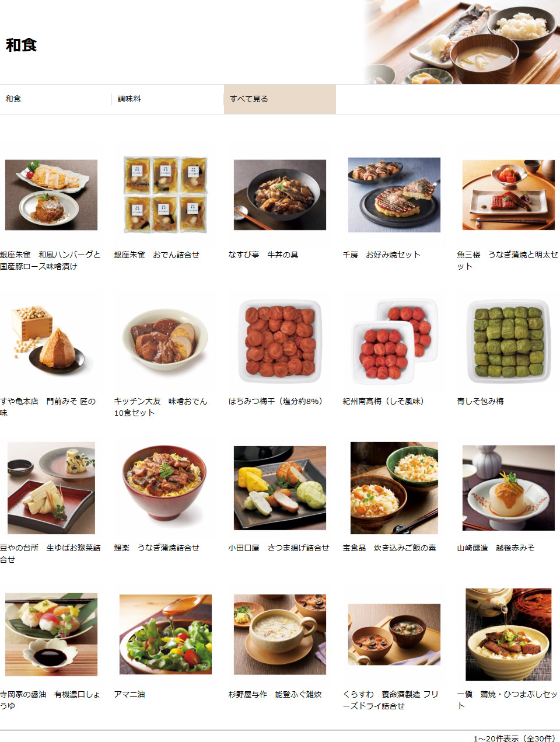
Task: Open 銀座朱雀 和風ハンバーグ product link
Action: pyautogui.click(x=50, y=260)
